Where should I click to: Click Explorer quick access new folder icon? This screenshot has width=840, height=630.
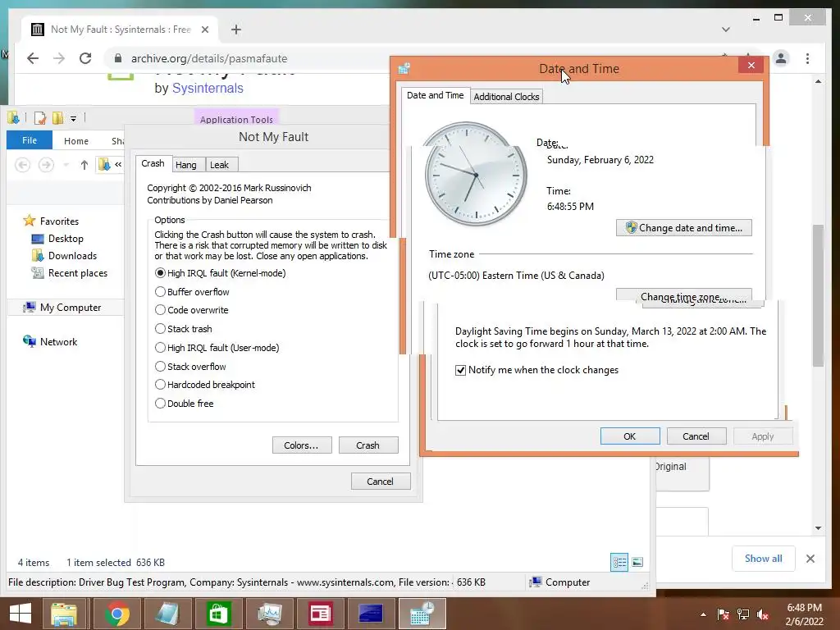click(57, 118)
